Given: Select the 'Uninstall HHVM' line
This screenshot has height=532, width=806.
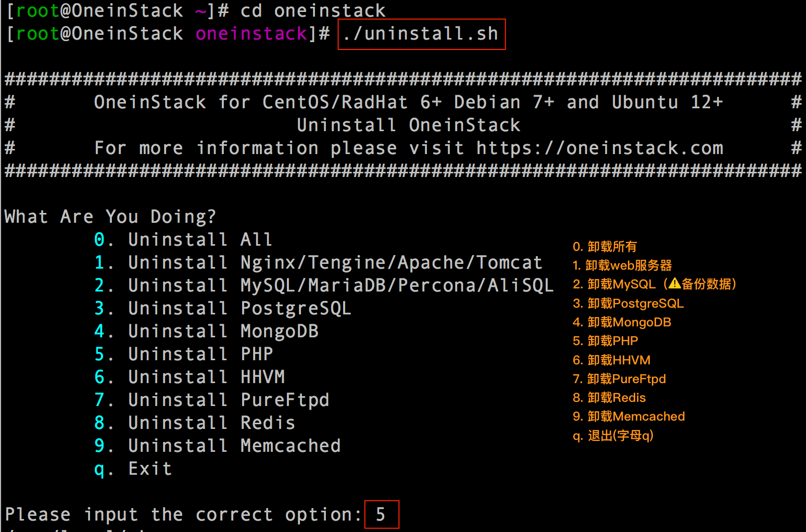Looking at the screenshot, I should click(x=190, y=377).
